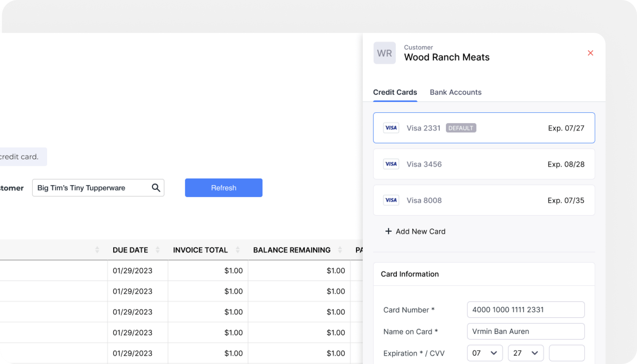Click the empty CVV input field
The height and width of the screenshot is (364, 637).
[566, 353]
